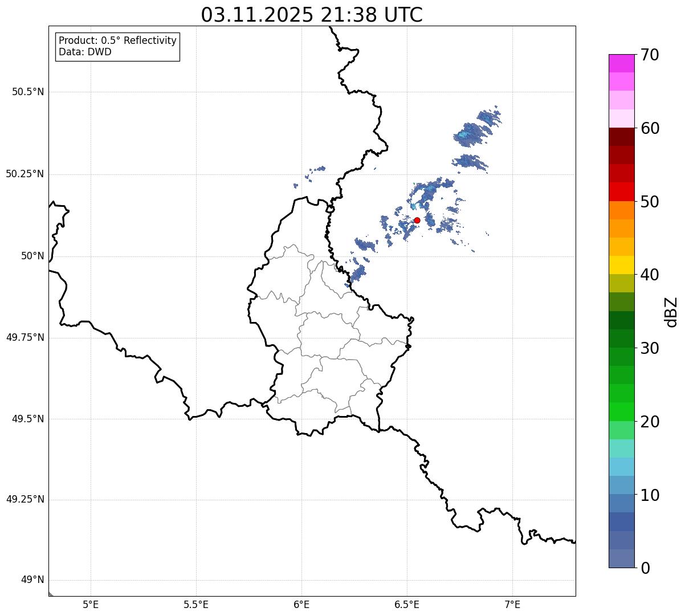Click the "50.5°N" latitude label
This screenshot has height=616, width=685.
[28, 92]
